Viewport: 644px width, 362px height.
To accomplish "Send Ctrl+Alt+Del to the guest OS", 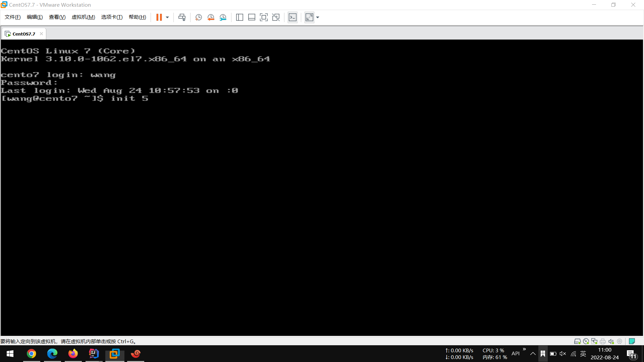I will [x=182, y=17].
